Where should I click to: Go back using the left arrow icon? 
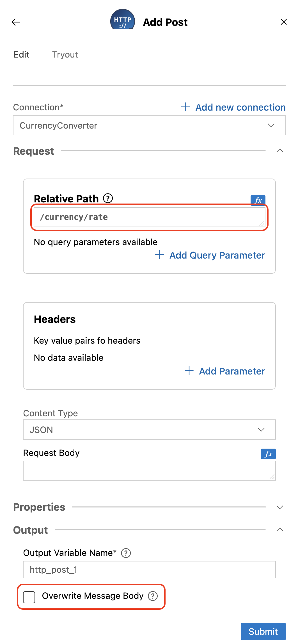tap(16, 22)
